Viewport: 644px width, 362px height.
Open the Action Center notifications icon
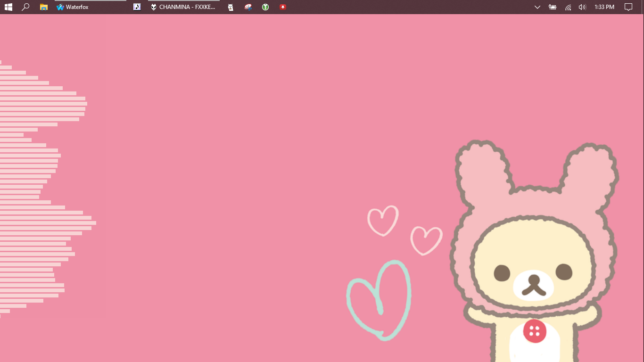tap(628, 7)
